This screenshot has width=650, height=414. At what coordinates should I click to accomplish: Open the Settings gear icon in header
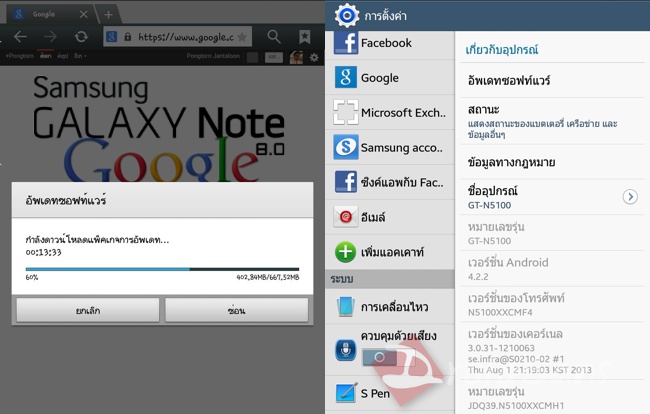click(347, 15)
